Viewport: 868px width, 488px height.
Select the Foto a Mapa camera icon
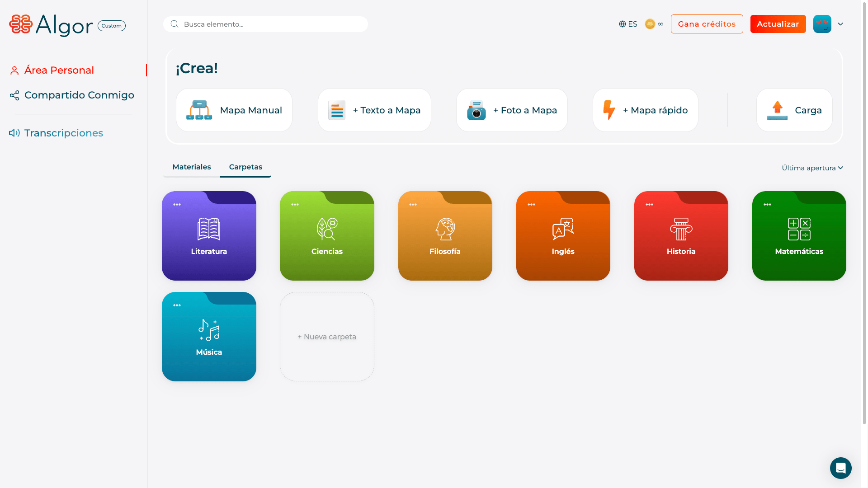[x=476, y=110]
